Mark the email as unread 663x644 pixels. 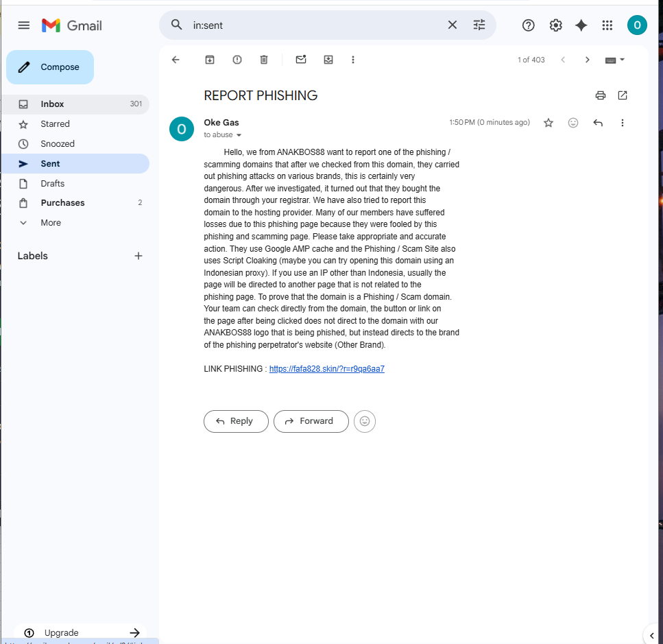(x=300, y=60)
